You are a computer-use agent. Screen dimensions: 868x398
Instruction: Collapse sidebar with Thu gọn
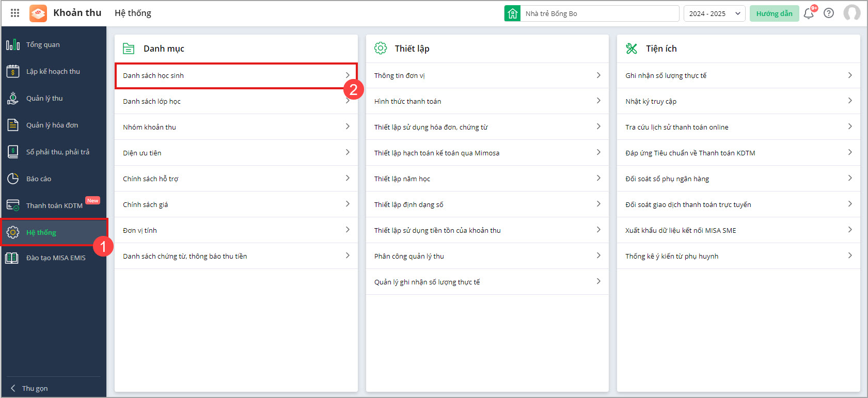[x=34, y=388]
